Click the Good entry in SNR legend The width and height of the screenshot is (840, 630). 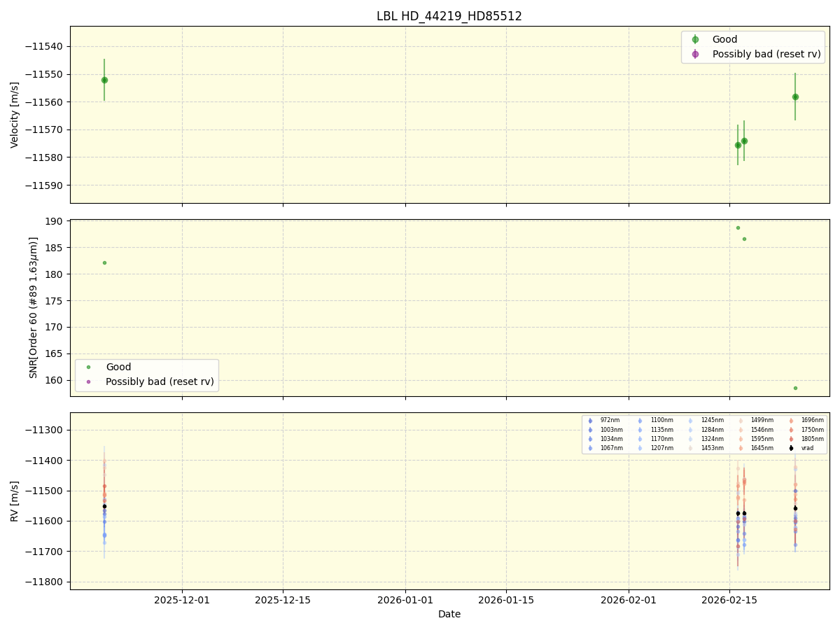pyautogui.click(x=118, y=367)
